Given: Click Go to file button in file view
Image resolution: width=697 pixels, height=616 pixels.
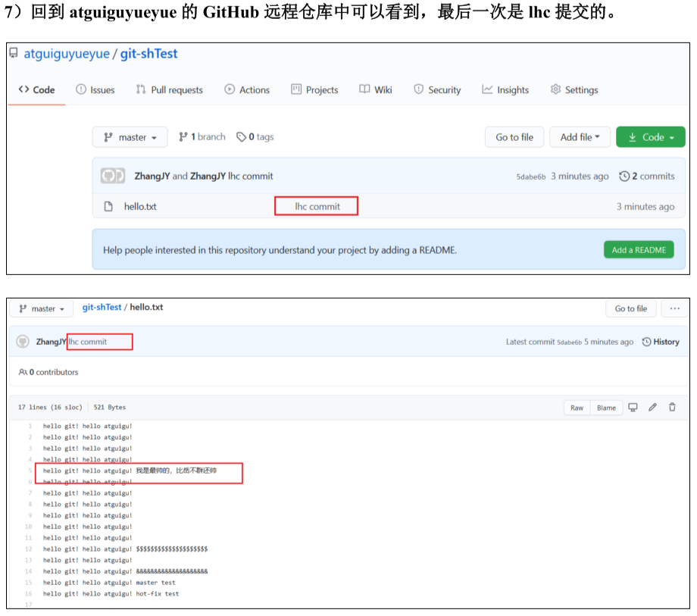Looking at the screenshot, I should pyautogui.click(x=631, y=308).
